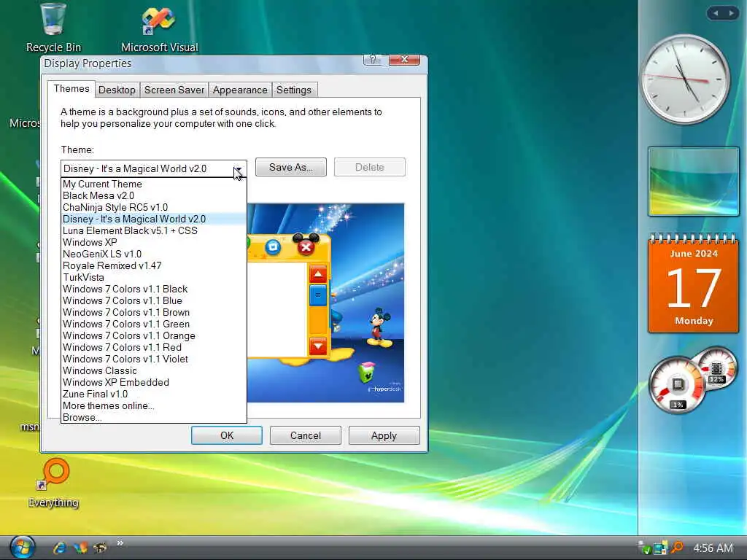The width and height of the screenshot is (747, 560).
Task: Click the Cancel button
Action: coord(306,435)
